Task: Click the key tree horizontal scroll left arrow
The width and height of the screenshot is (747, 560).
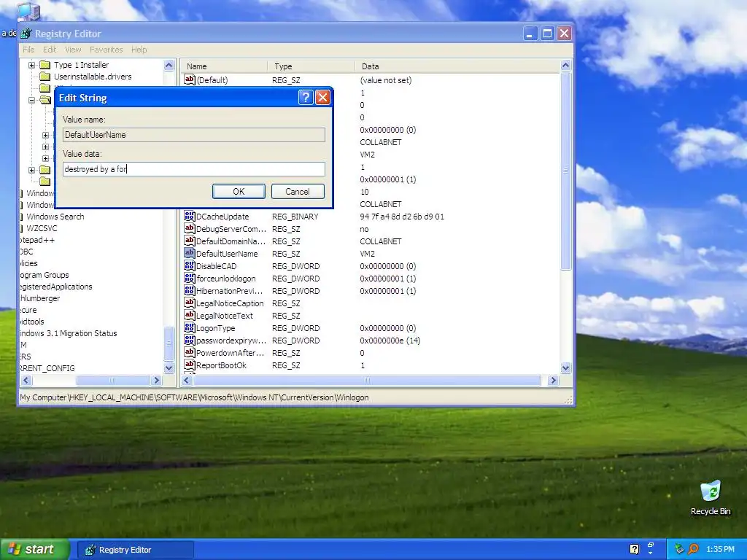Action: coord(27,380)
